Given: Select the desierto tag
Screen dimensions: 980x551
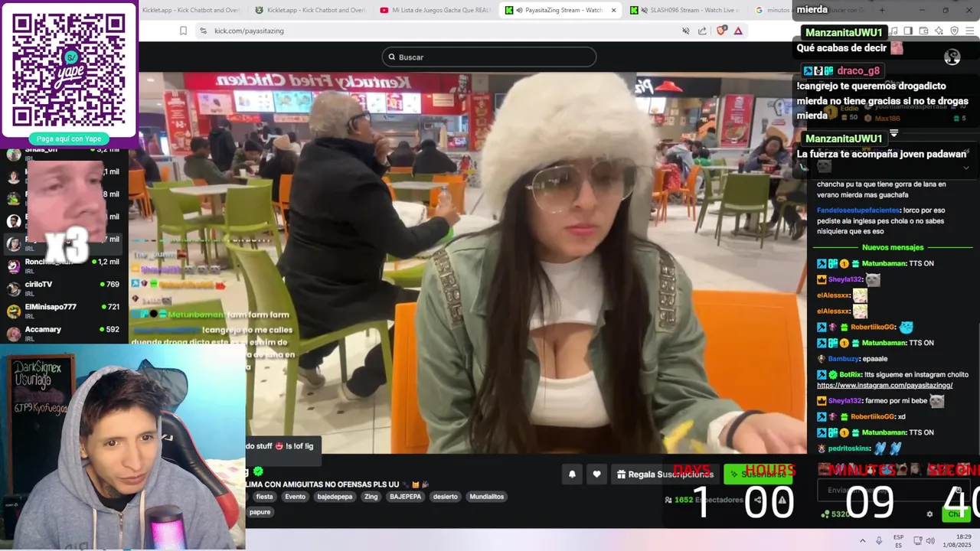Looking at the screenshot, I should coord(445,497).
